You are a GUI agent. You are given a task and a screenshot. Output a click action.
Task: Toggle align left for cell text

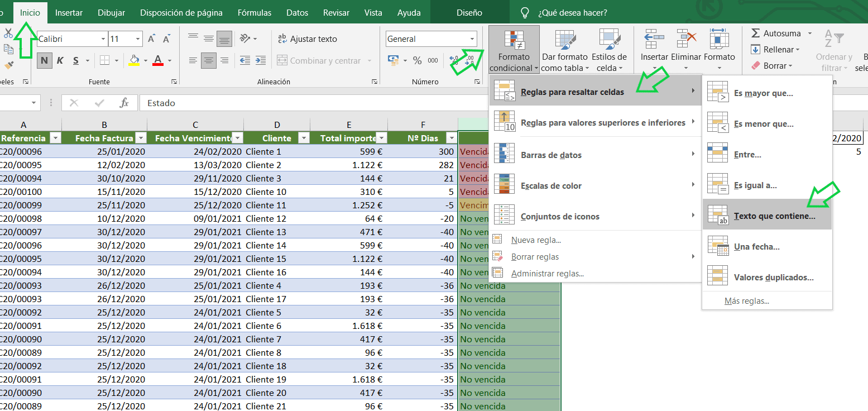pyautogui.click(x=193, y=60)
